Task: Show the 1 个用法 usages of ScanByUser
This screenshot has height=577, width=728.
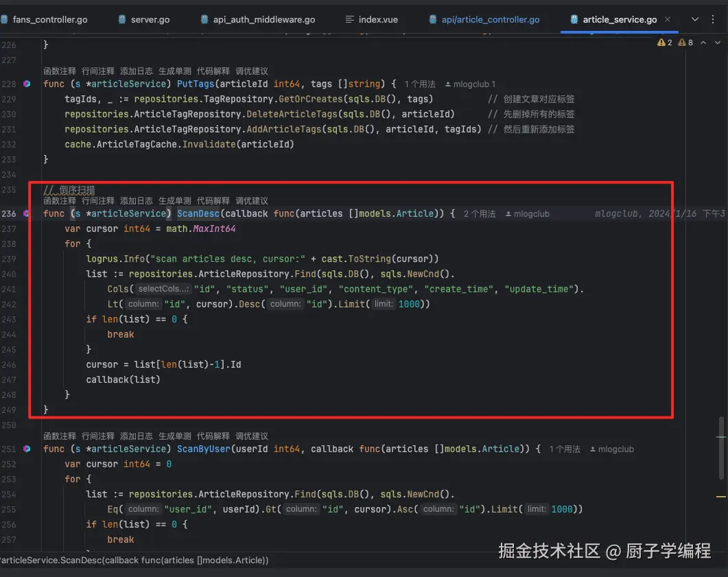Action: coord(565,449)
